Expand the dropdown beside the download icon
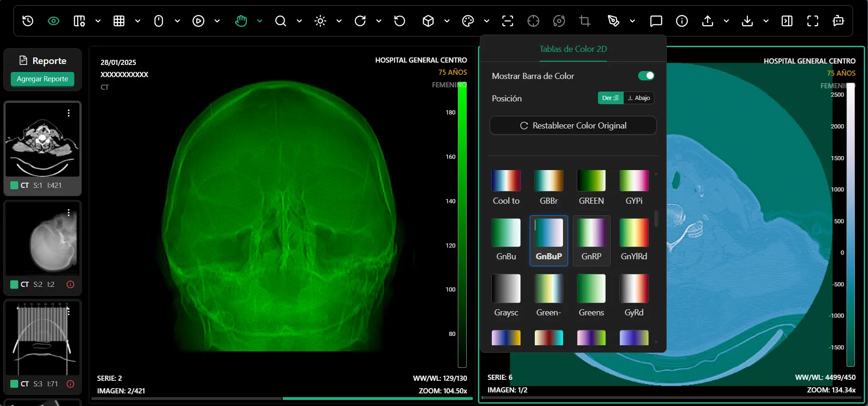The width and height of the screenshot is (868, 406). pos(766,21)
